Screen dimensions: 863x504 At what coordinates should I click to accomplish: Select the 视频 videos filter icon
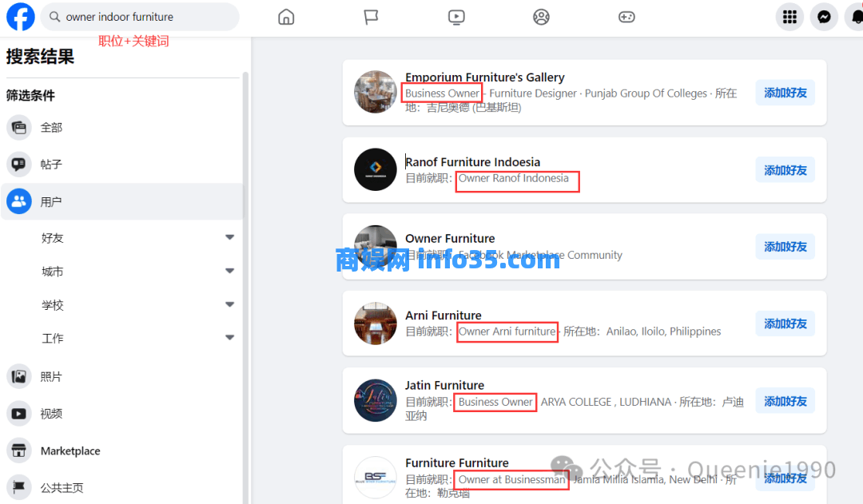coord(18,414)
